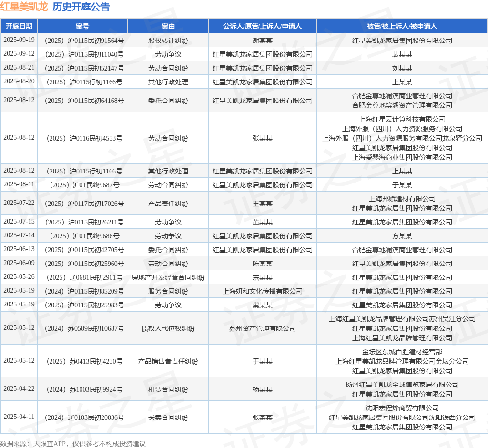The height and width of the screenshot is (448, 488).
Task: Click the 红星美凯龙 title text
Action: (x=24, y=7)
